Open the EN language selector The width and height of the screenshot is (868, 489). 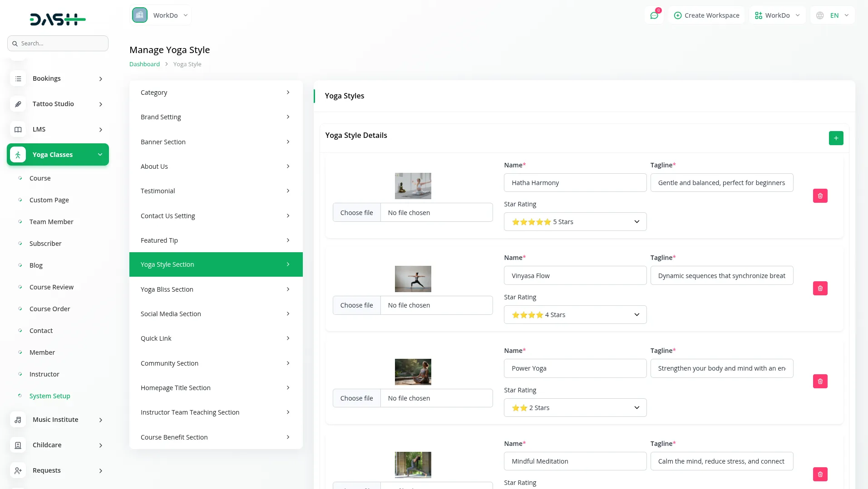coord(833,15)
